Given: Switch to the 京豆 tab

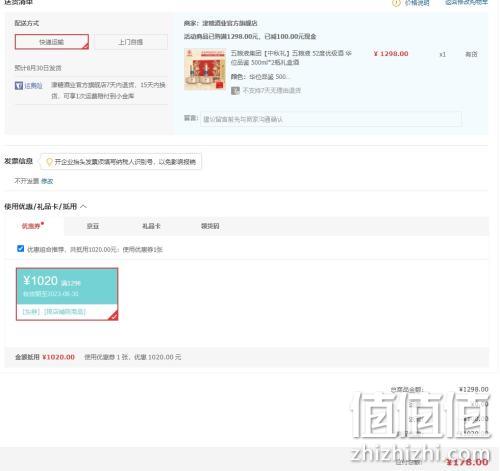Looking at the screenshot, I should coord(93,226).
